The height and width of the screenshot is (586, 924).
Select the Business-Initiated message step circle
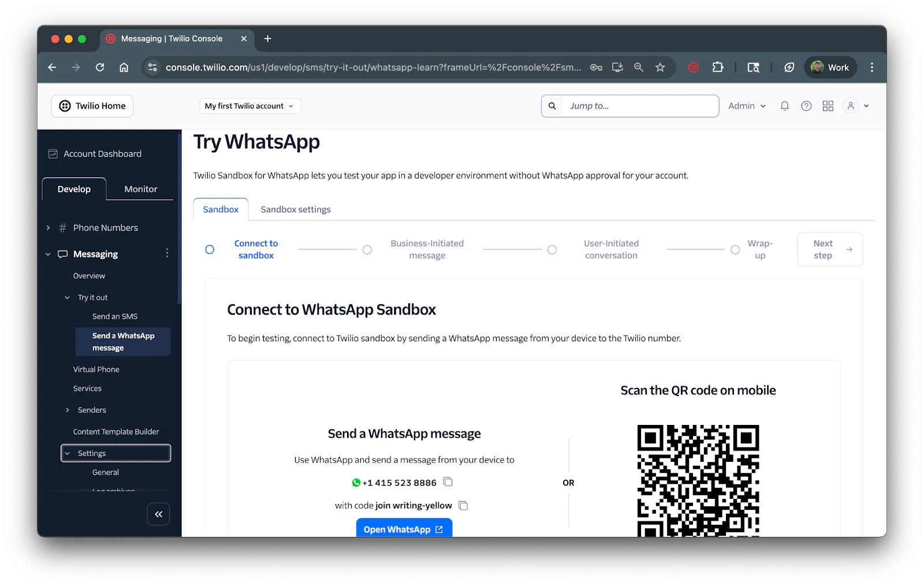click(x=367, y=249)
